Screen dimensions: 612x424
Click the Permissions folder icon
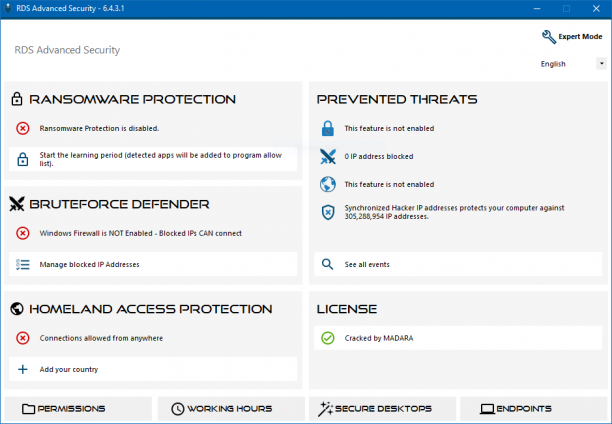coord(28,409)
